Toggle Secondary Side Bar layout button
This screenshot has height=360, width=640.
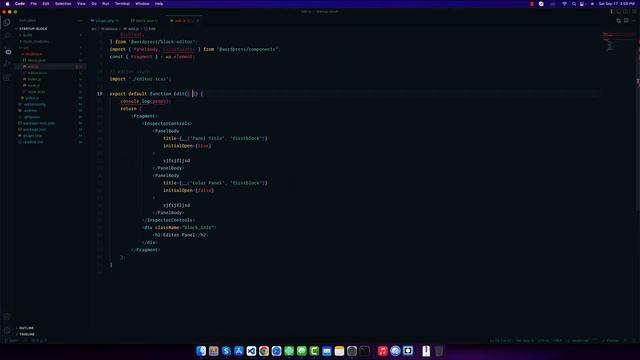pyautogui.click(x=626, y=11)
